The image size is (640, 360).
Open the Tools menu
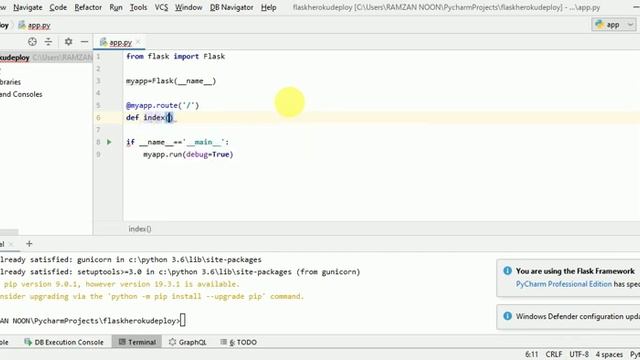(x=138, y=7)
